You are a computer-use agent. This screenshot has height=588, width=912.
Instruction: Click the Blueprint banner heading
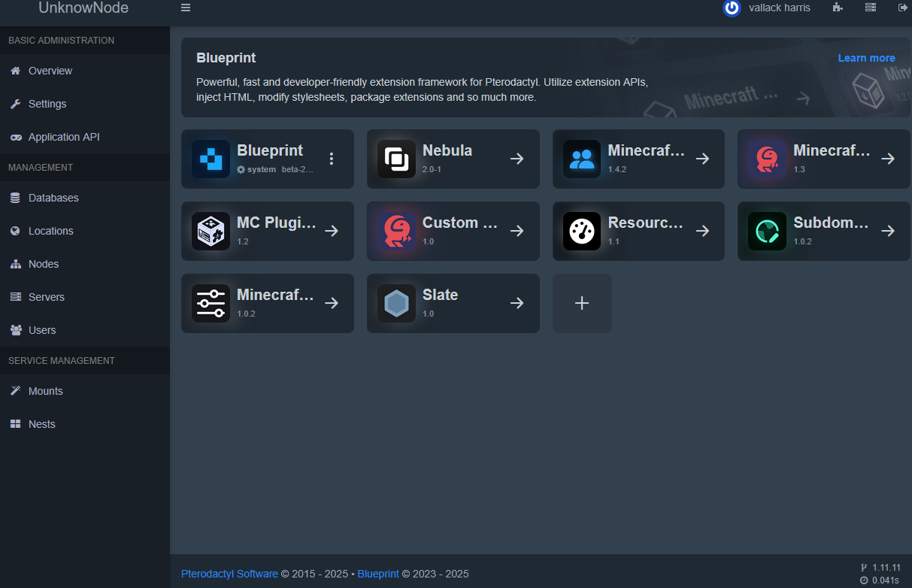[x=226, y=58]
